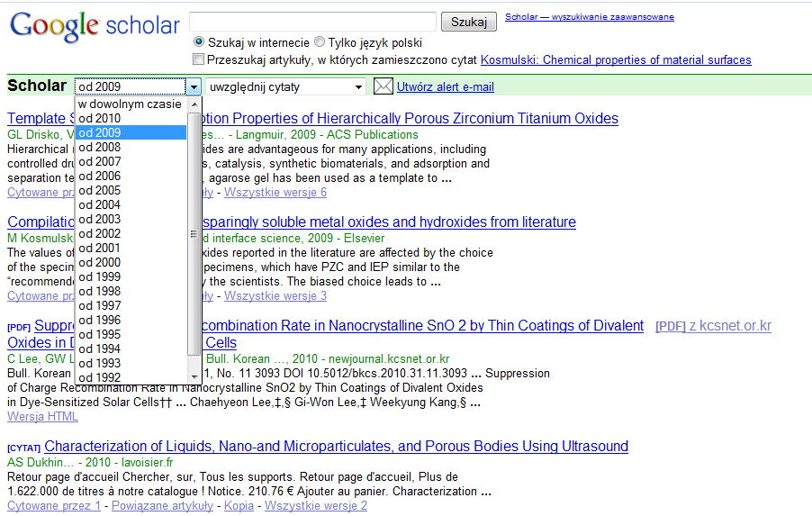Image resolution: width=812 pixels, height=516 pixels.
Task: Choose 'od 1999' in the date list
Action: (x=131, y=277)
